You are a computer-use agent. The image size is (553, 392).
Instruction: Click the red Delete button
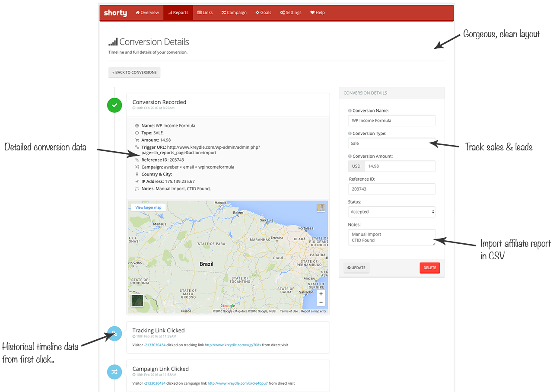click(430, 268)
